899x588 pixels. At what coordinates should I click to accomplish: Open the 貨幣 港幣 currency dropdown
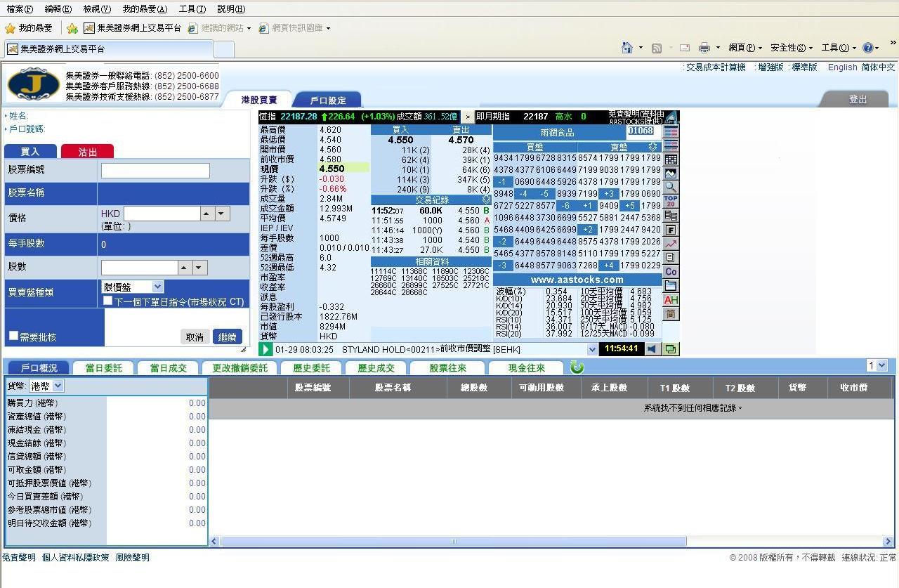click(46, 386)
